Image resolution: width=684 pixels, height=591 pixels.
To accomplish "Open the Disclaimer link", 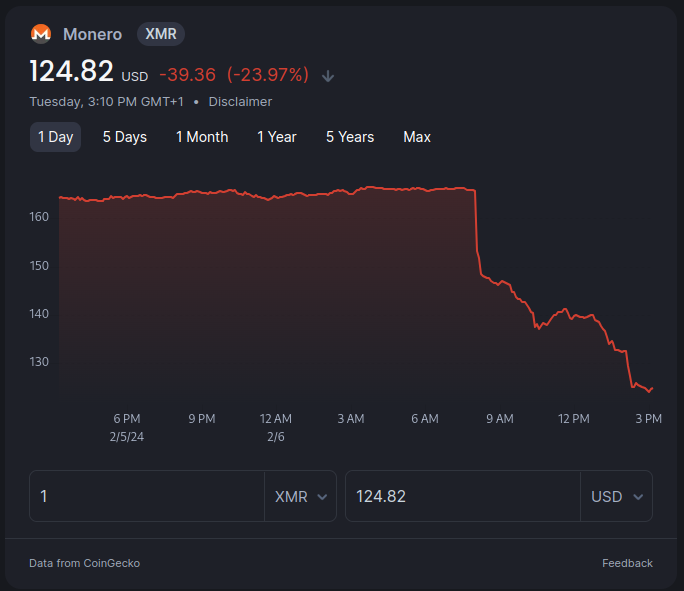I will 240,101.
